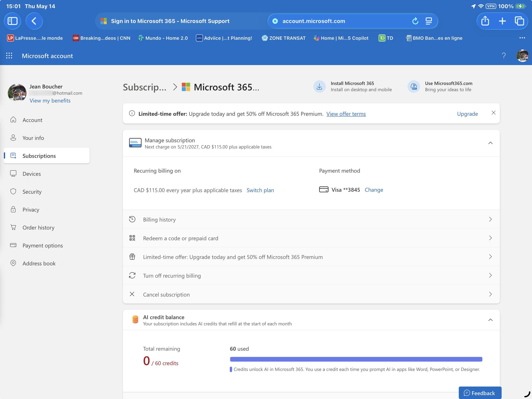The width and height of the screenshot is (532, 399).
Task: Click the AI credits usage progress bar
Action: [x=356, y=359]
